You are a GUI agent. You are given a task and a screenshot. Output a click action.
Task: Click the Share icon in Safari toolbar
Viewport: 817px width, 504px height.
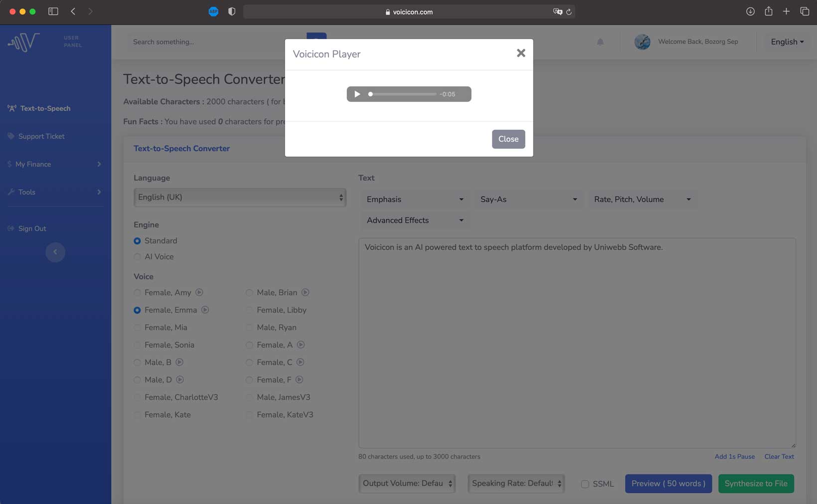[769, 10]
